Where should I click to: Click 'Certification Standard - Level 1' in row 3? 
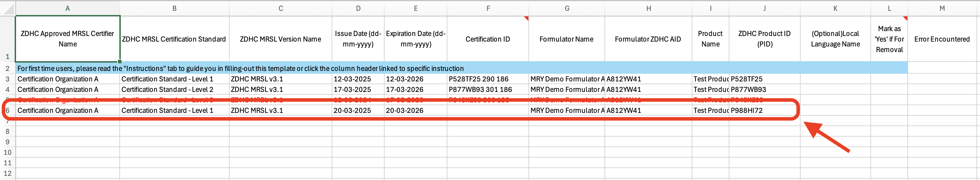(x=174, y=79)
